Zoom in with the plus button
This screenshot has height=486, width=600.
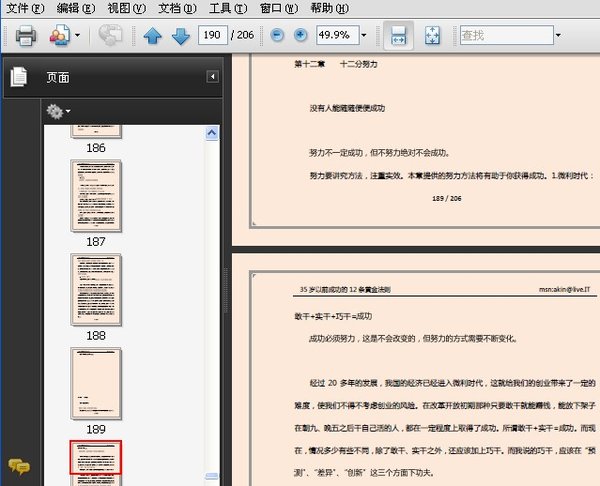[x=301, y=35]
